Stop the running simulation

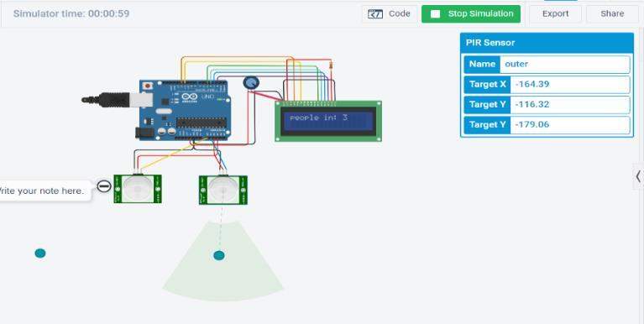[471, 14]
